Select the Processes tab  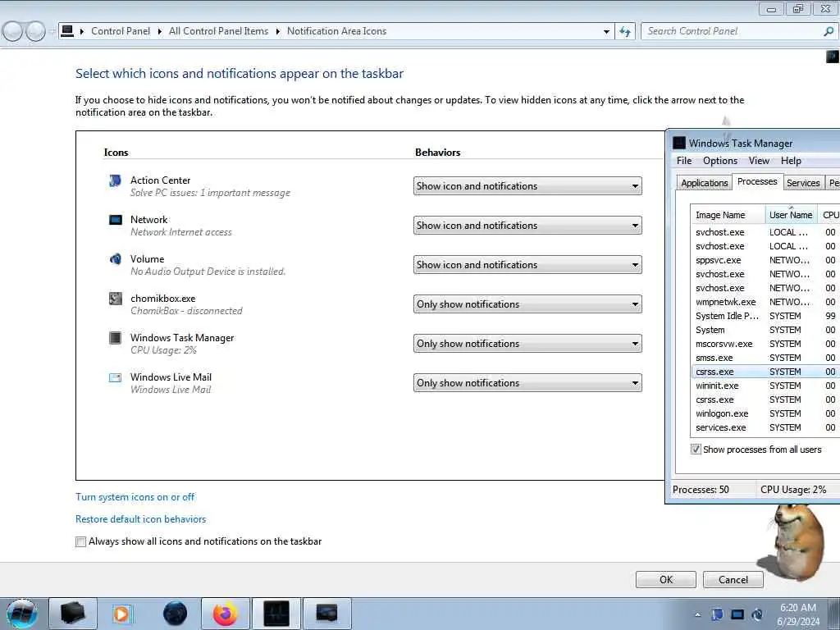[757, 181]
